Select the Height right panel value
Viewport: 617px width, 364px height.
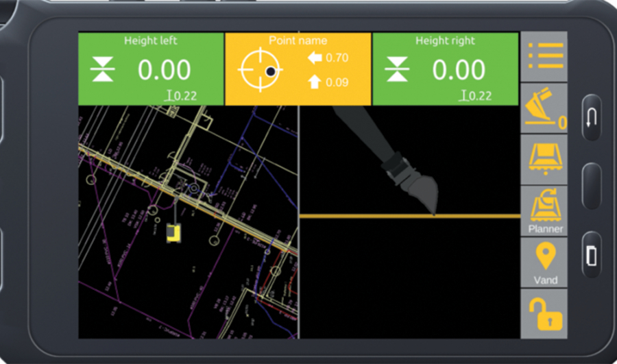pos(459,70)
